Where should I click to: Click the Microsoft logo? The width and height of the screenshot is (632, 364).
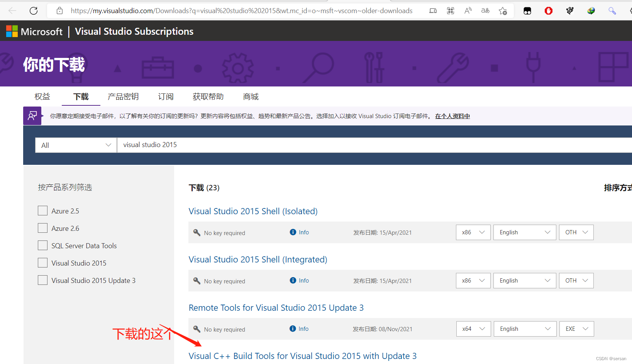[x=12, y=31]
